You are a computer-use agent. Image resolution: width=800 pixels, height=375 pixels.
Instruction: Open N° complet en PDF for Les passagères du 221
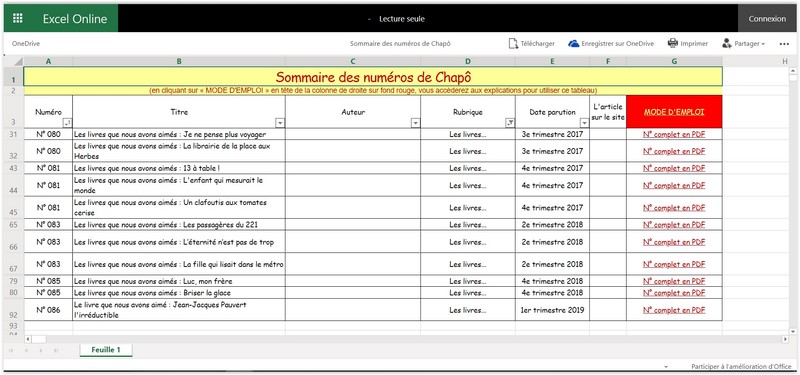point(674,224)
